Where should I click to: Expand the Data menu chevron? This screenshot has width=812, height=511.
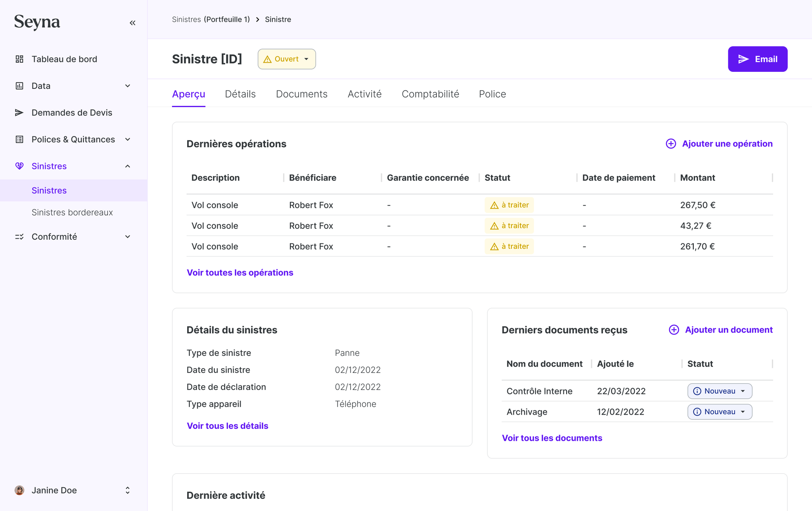[128, 86]
